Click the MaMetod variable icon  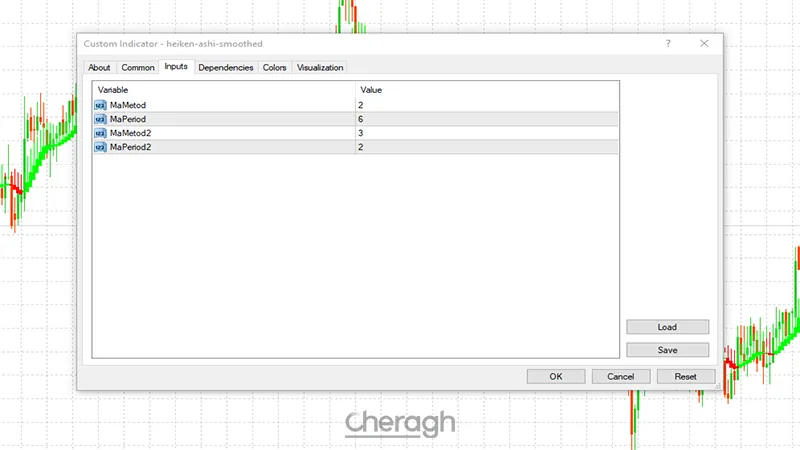[x=100, y=105]
